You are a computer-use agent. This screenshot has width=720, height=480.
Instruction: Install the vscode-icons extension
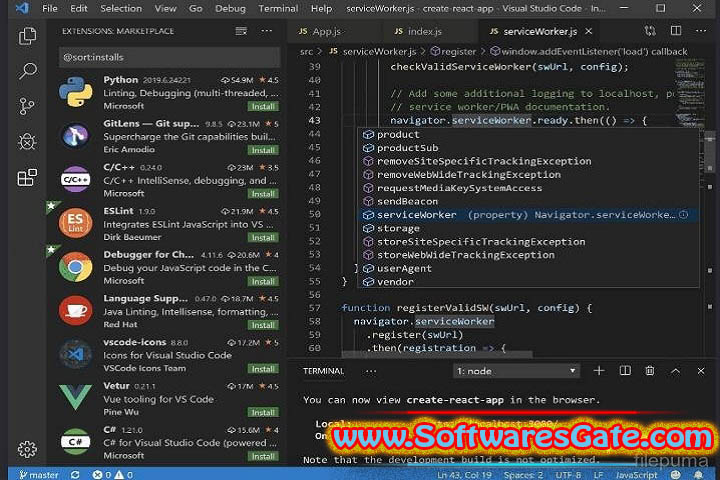[x=263, y=368]
